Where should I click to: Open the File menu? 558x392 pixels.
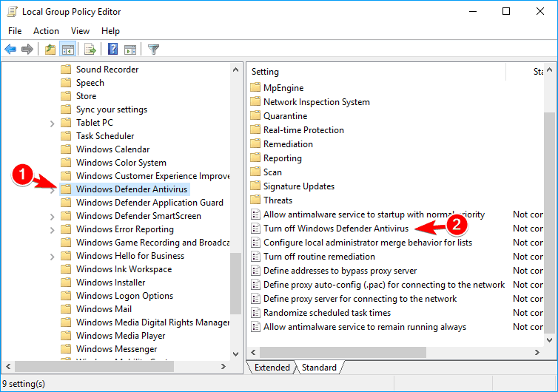(x=15, y=31)
